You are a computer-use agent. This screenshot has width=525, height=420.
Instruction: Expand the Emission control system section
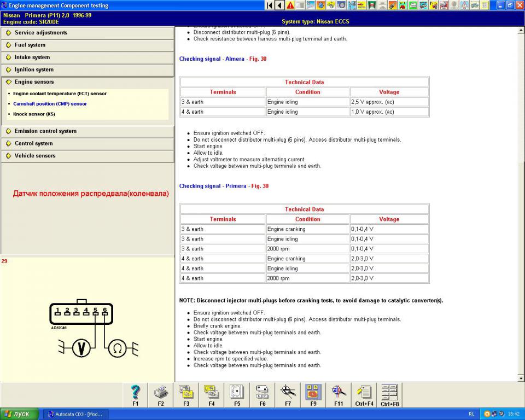click(x=87, y=131)
